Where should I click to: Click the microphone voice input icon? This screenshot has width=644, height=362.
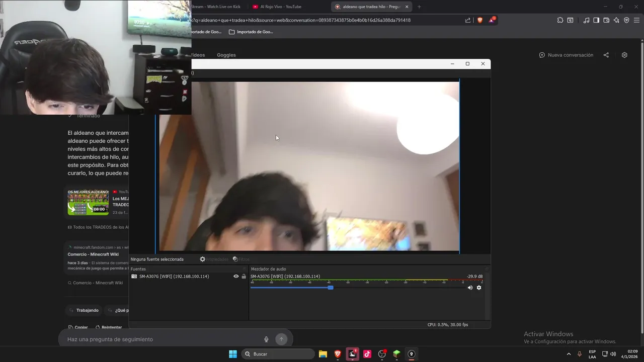coord(267,339)
